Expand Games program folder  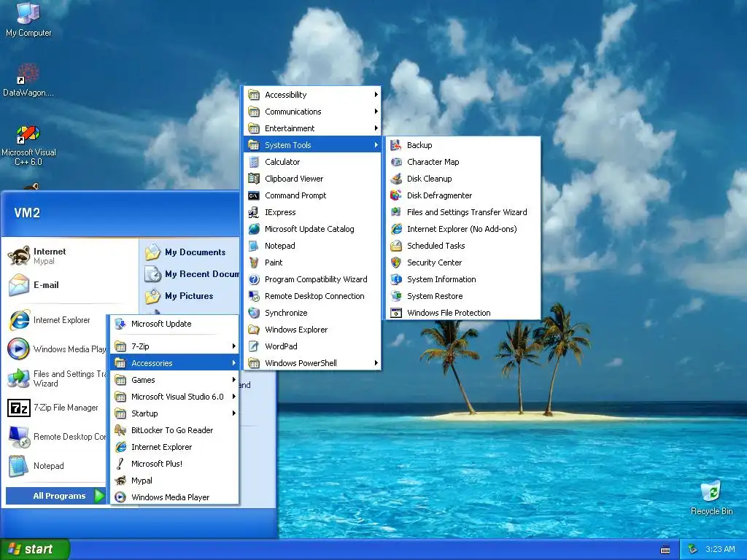click(174, 380)
